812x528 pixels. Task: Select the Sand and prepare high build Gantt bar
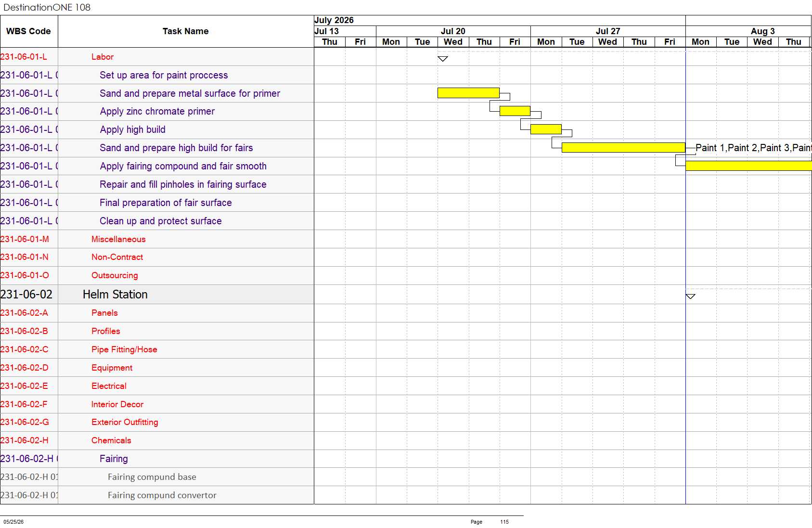[623, 147]
